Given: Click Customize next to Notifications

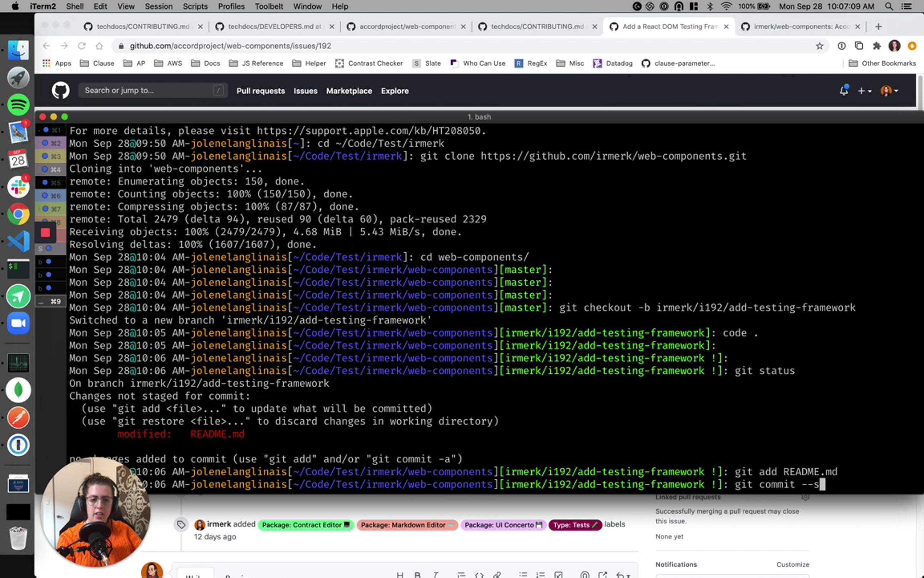Looking at the screenshot, I should [793, 564].
